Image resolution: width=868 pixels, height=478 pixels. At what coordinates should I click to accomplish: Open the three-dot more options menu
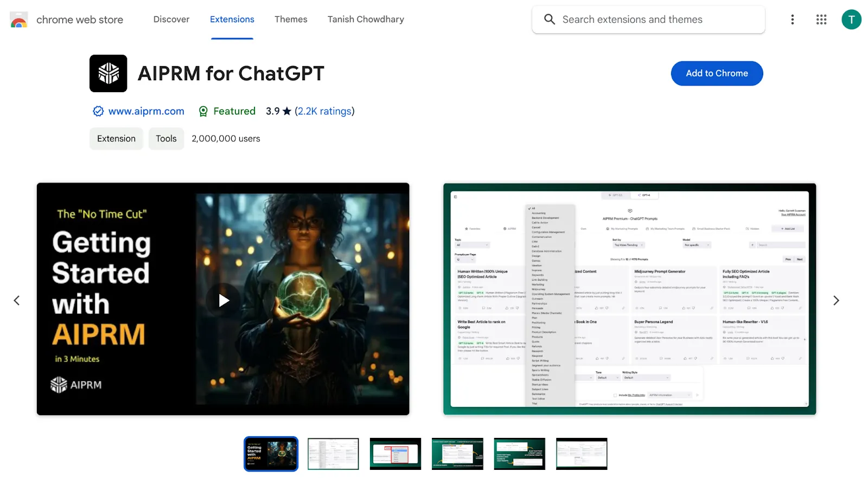[x=793, y=20]
